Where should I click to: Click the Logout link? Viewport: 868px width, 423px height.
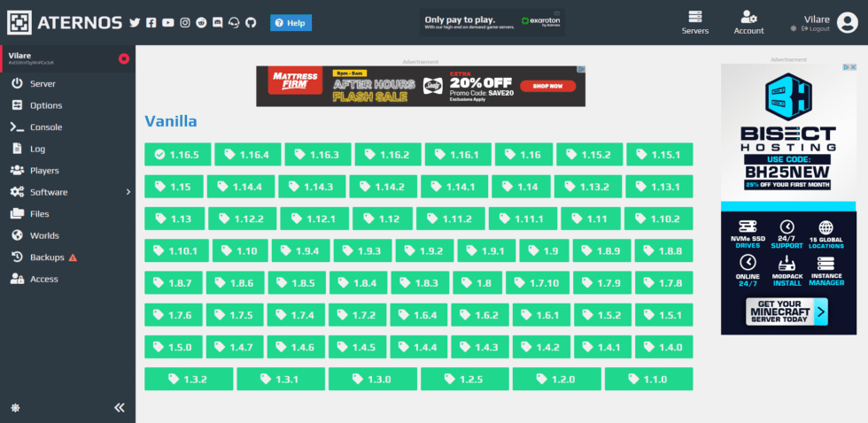(x=816, y=28)
